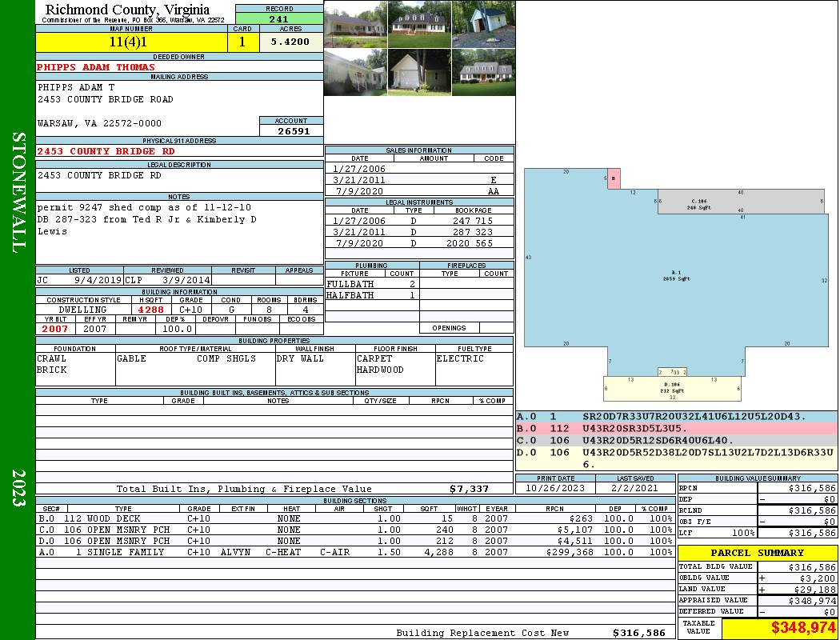Select the SINGLE FAMILY building section row
The width and height of the screenshot is (840, 640).
355,552
